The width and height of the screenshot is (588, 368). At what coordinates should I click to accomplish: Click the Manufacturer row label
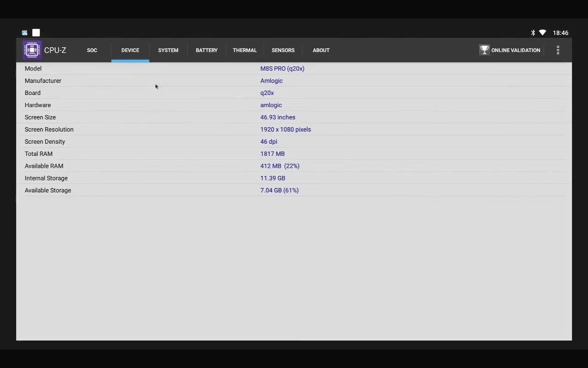pyautogui.click(x=43, y=80)
